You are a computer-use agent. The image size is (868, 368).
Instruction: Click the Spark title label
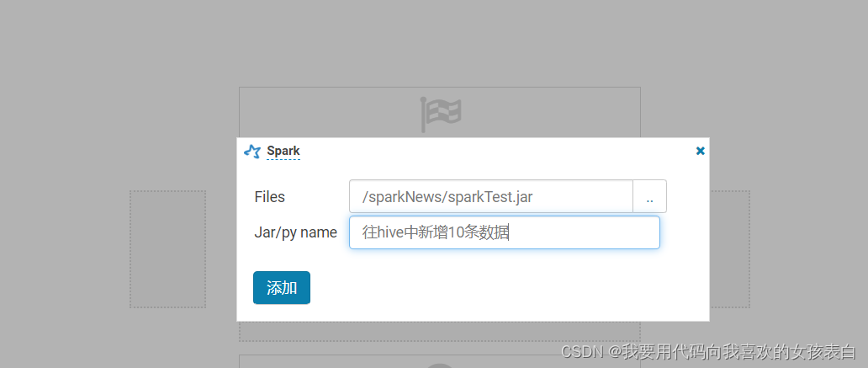coord(283,151)
